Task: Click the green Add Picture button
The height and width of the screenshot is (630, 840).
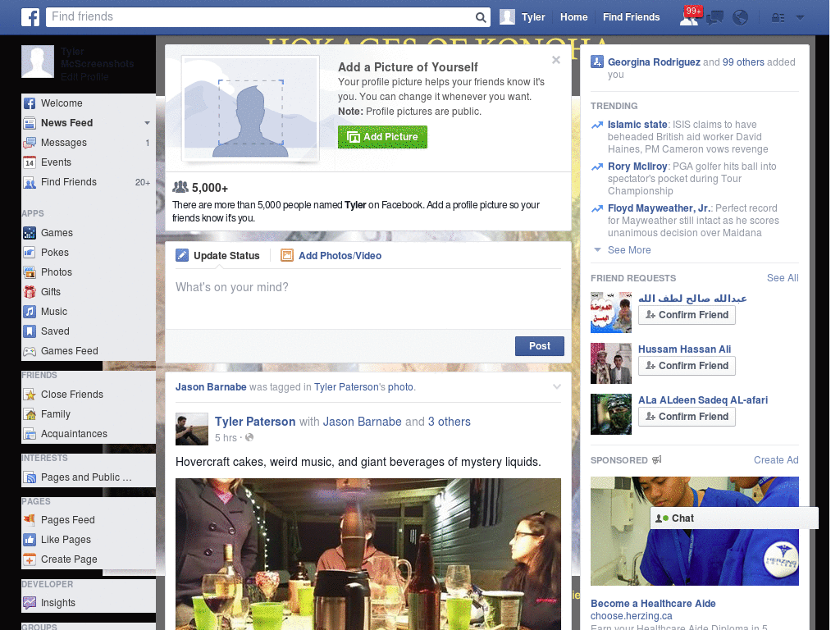Action: [x=382, y=137]
